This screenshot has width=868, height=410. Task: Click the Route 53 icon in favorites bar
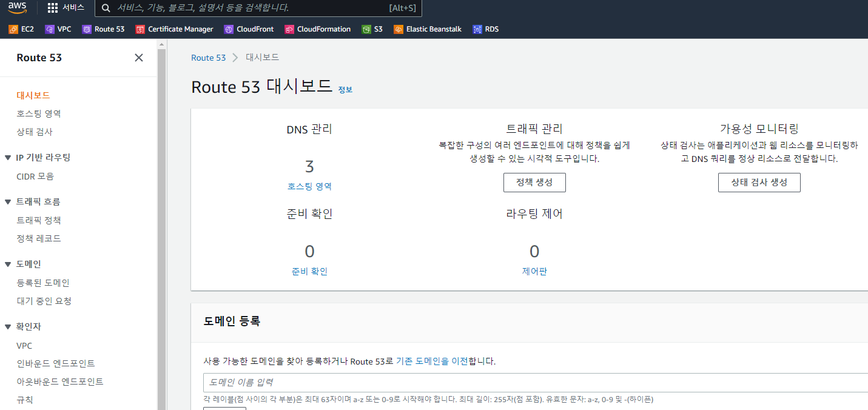[x=87, y=29]
